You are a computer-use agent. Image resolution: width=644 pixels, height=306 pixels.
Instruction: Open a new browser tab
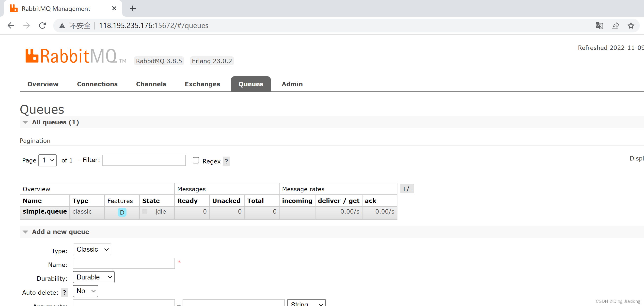click(133, 9)
